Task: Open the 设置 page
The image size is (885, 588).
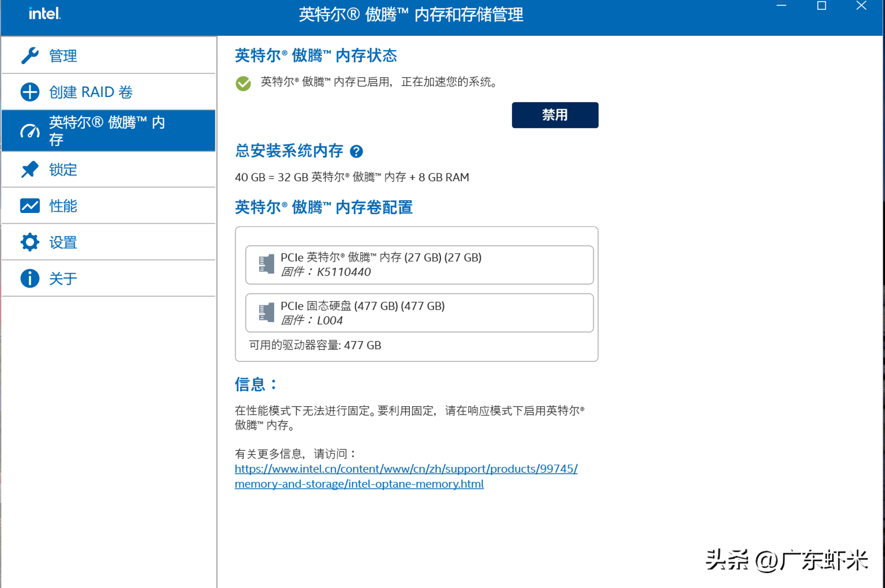Action: 108,242
